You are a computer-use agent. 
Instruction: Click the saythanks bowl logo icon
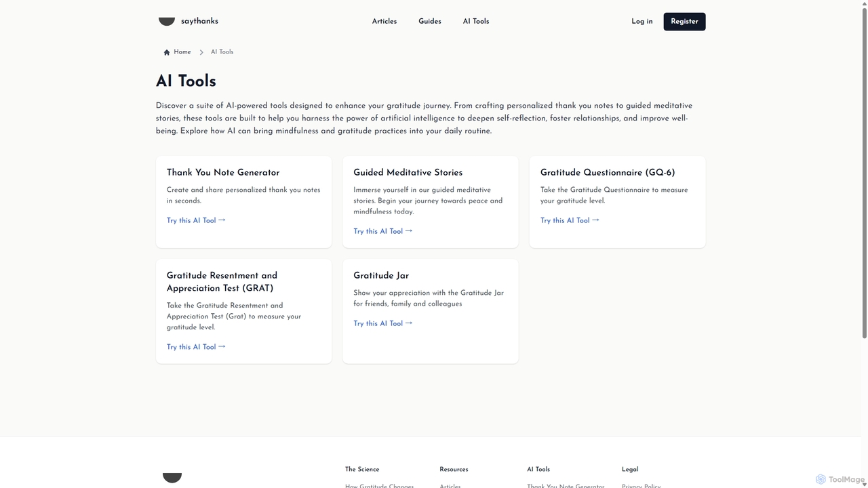pyautogui.click(x=167, y=22)
